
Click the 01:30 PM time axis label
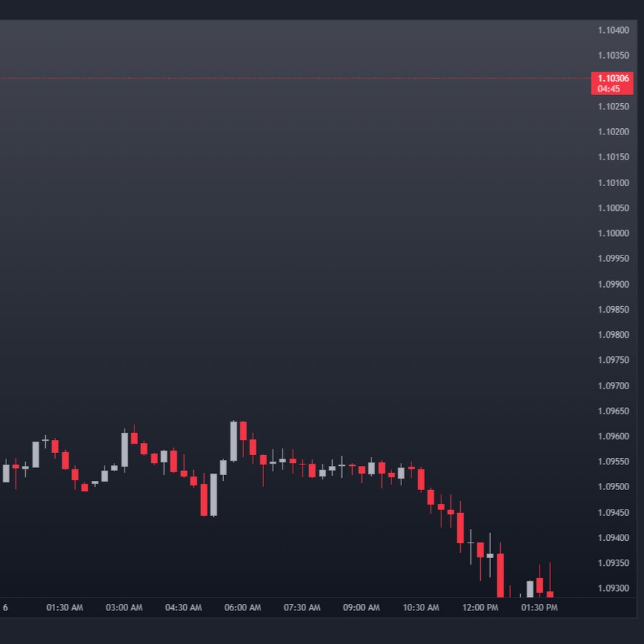point(540,608)
